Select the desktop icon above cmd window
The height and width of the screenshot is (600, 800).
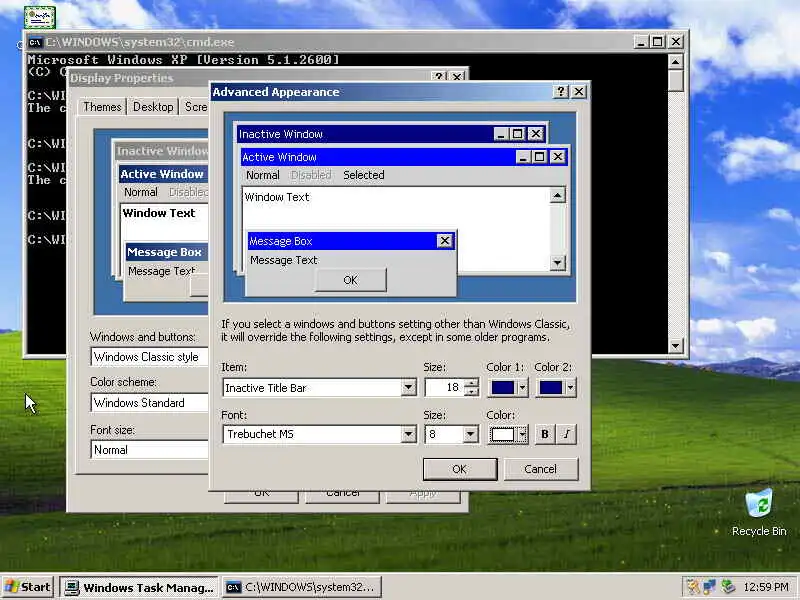39,17
